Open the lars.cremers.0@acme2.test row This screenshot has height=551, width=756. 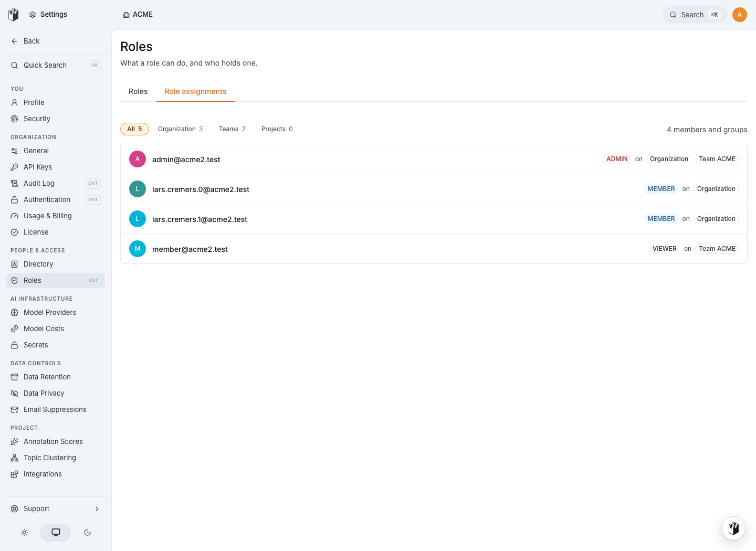[434, 189]
